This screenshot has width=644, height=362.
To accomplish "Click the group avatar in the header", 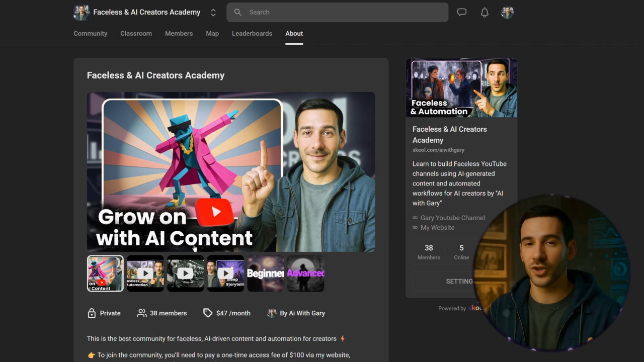I will click(82, 12).
